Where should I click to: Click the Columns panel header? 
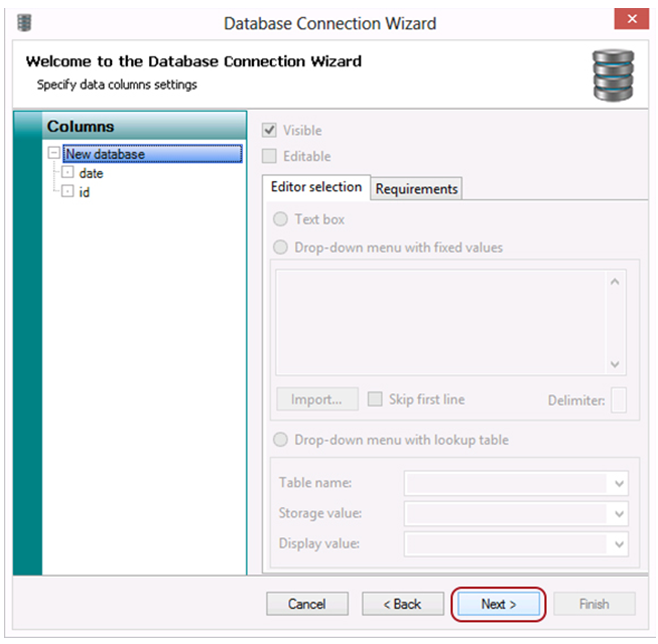click(x=144, y=126)
